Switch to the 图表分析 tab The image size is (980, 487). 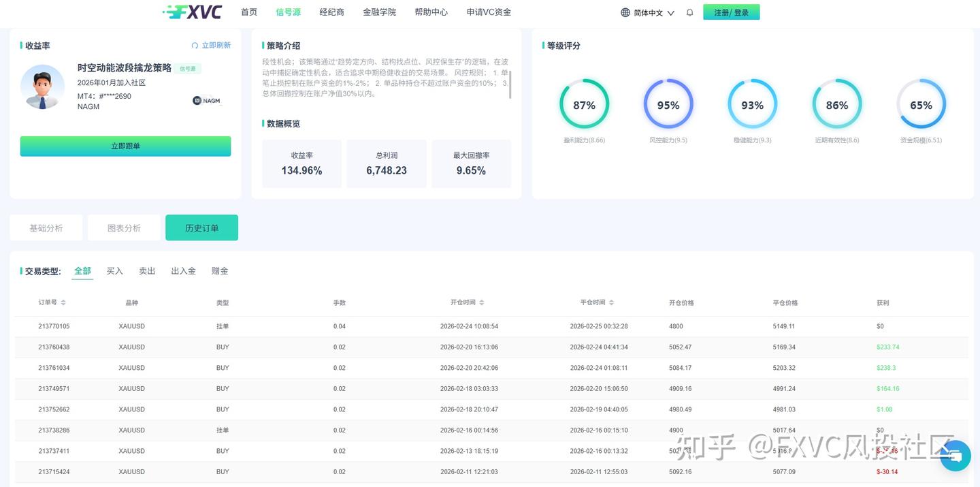tap(124, 227)
